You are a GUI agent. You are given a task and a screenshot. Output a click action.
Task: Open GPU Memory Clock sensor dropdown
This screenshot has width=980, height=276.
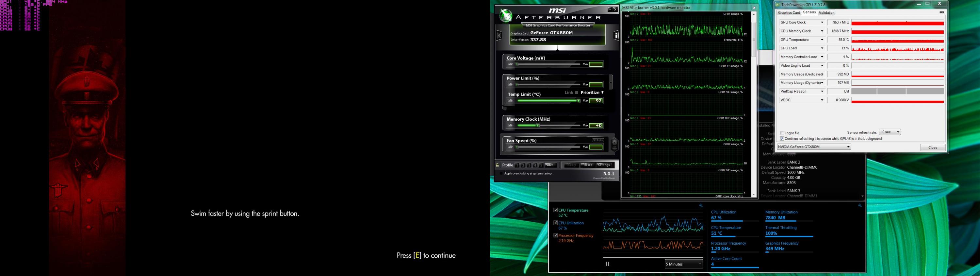click(822, 31)
